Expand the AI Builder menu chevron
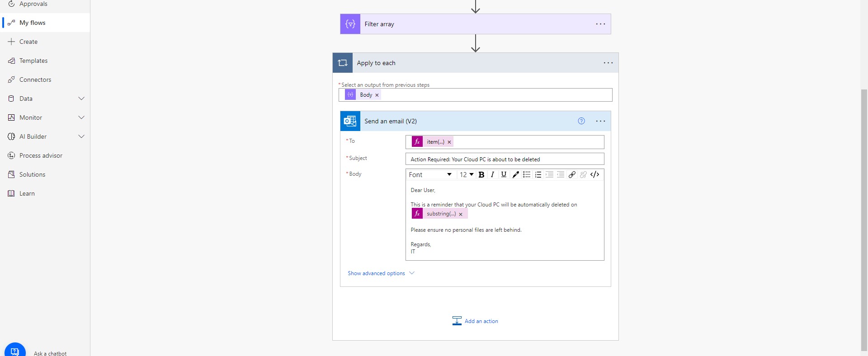Viewport: 868px width, 356px height. (81, 136)
